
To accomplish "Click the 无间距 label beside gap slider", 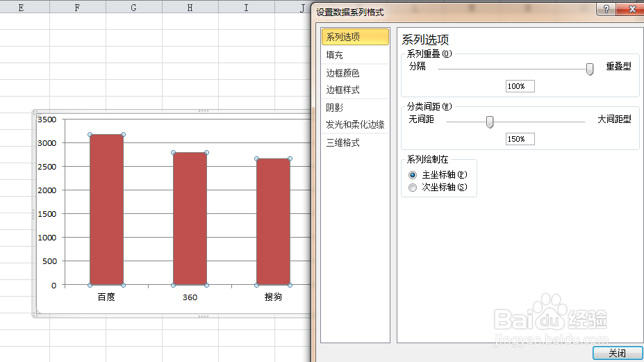I will pyautogui.click(x=422, y=119).
